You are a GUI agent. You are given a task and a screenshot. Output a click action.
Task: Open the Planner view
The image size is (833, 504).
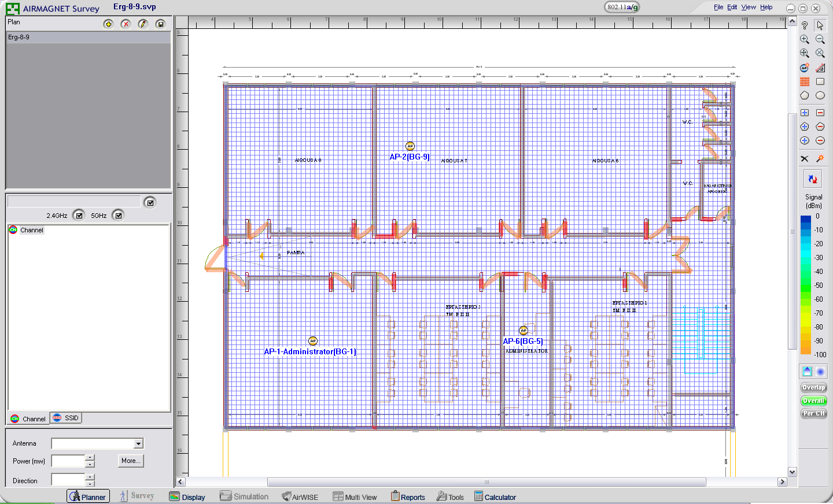(88, 496)
